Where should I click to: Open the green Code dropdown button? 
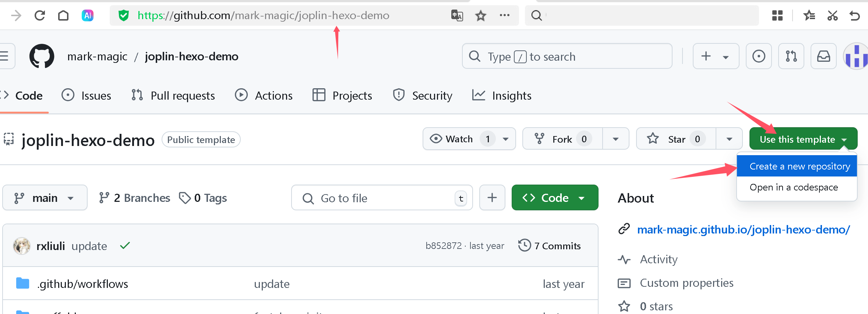click(555, 197)
